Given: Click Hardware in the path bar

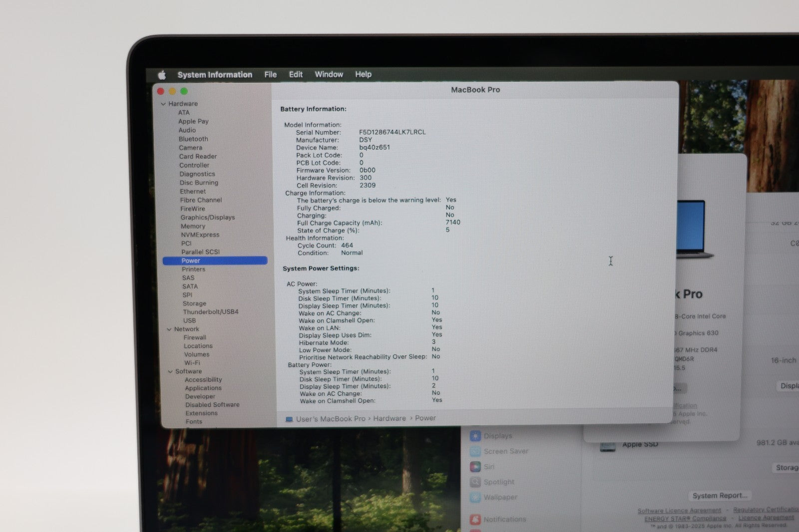Looking at the screenshot, I should [390, 419].
